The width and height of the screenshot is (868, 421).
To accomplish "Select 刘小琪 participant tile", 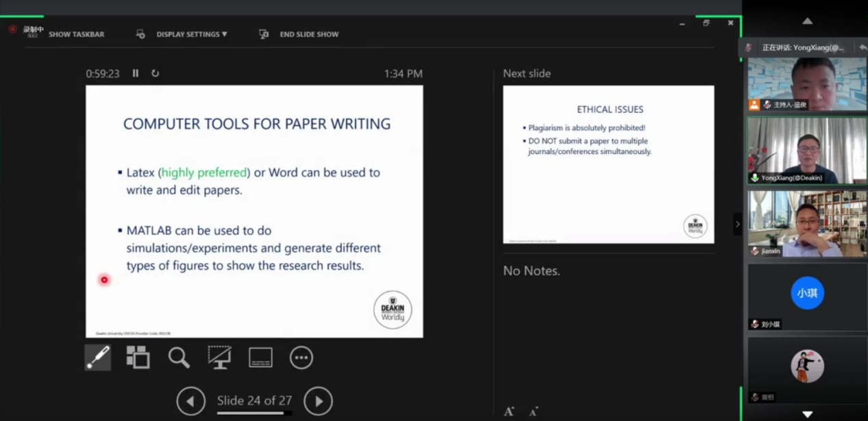I will (x=807, y=296).
